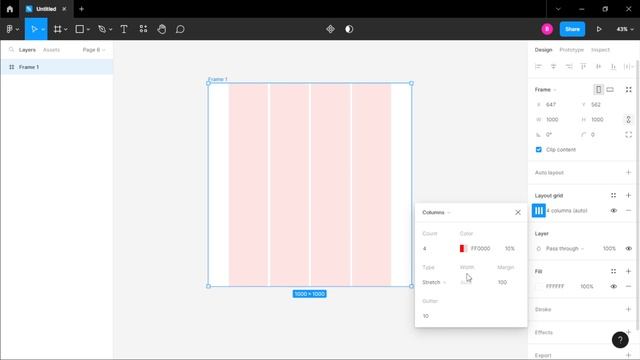
Task: Select the Text tool
Action: (124, 29)
